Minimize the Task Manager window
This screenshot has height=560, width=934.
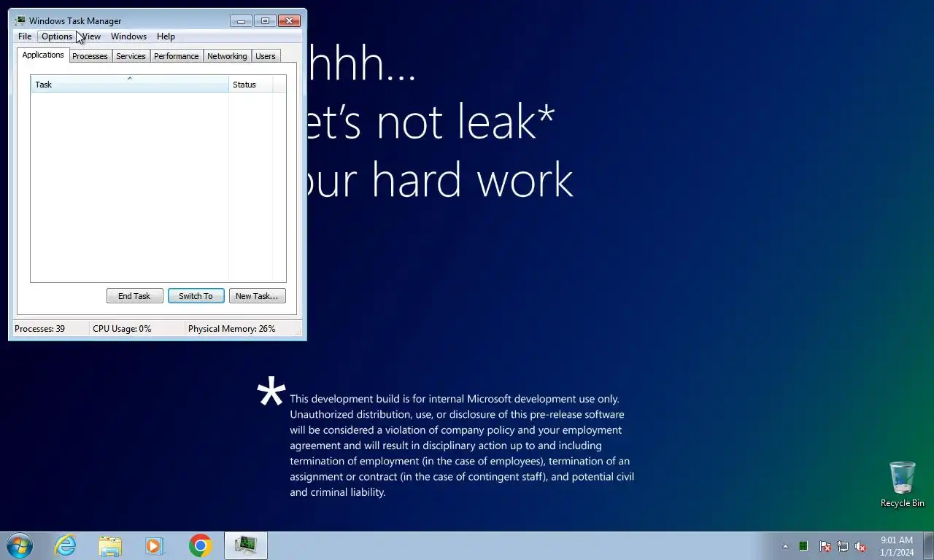240,20
